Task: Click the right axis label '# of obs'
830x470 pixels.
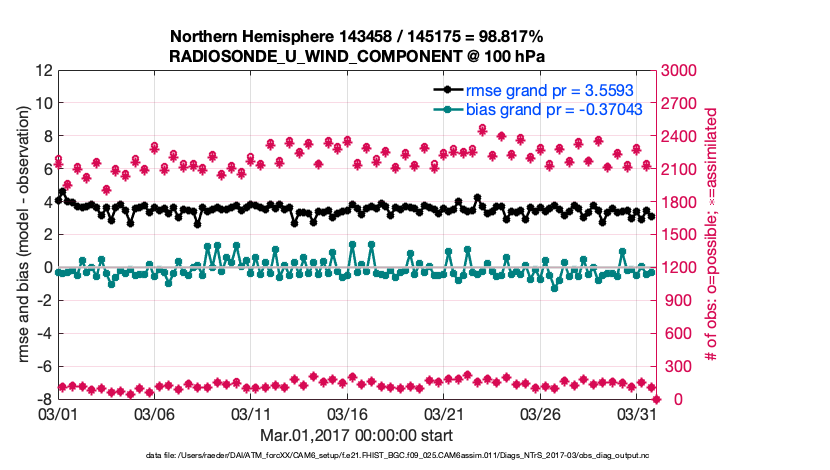Action: [712, 235]
